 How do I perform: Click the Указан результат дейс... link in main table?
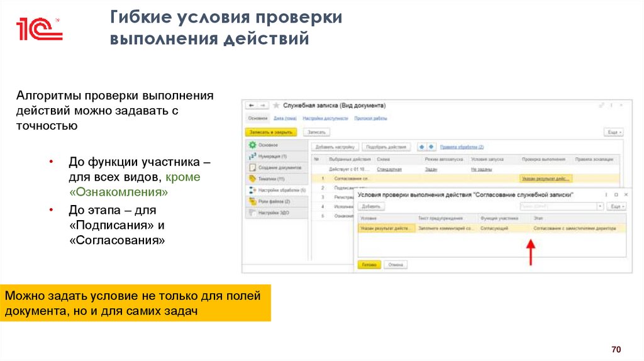(545, 179)
